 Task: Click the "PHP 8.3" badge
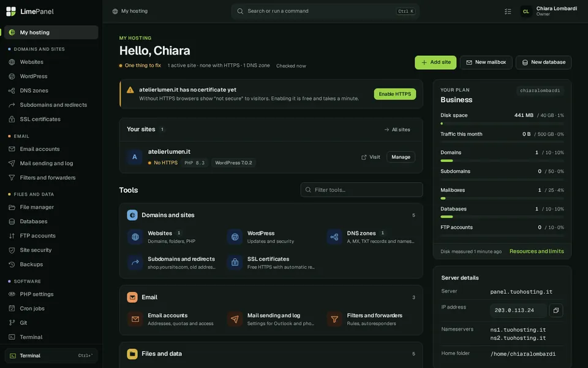[194, 163]
